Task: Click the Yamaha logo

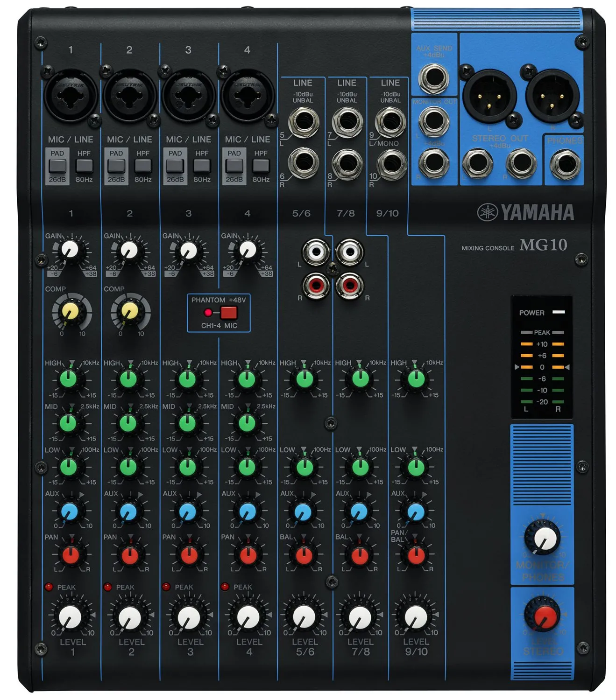Action: 525,213
